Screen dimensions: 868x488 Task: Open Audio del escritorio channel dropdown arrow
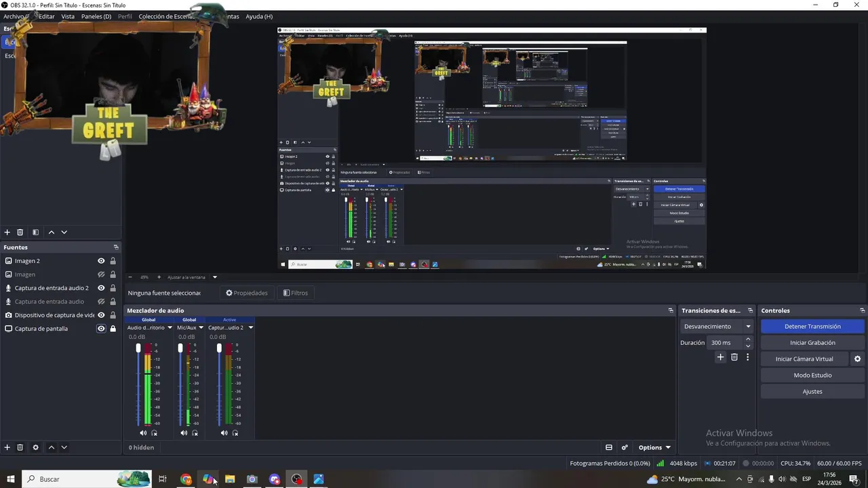pyautogui.click(x=170, y=327)
